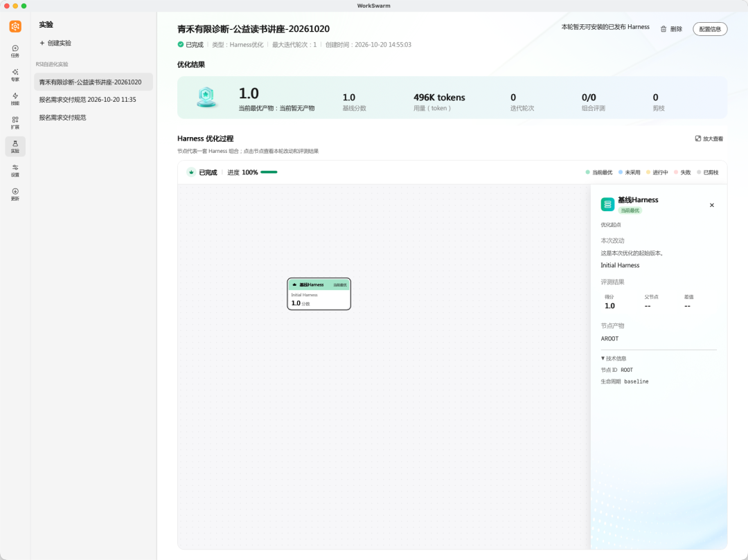Viewport: 748px width, 560px height.
Task: Click the blue 未采用 legend dot
Action: (621, 172)
